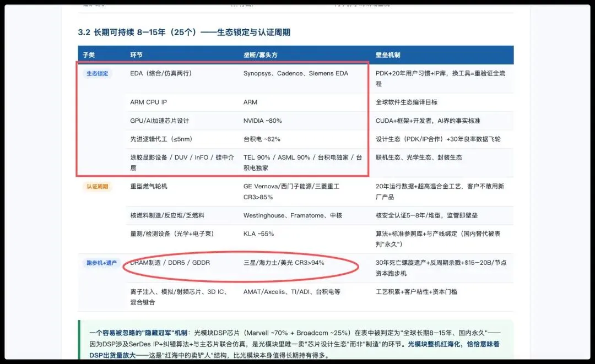Select 'Synopsys、Cadence、Siemens EDA' cell

(296, 74)
